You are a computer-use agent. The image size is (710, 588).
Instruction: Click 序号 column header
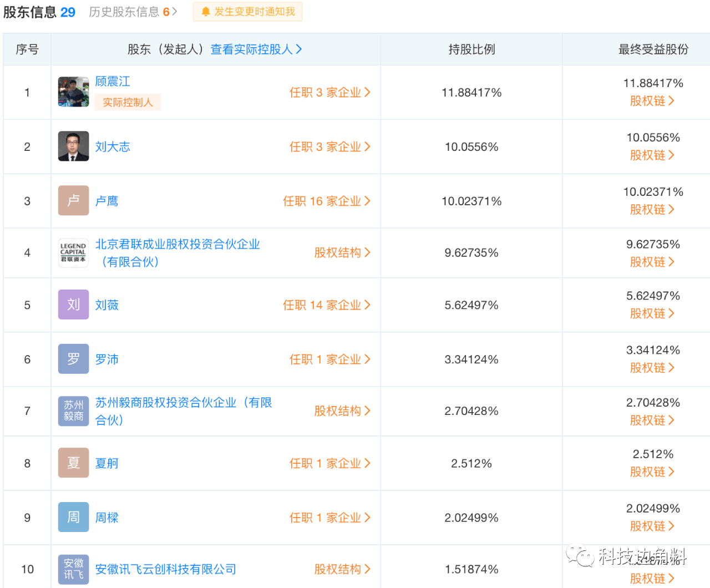pyautogui.click(x=27, y=49)
